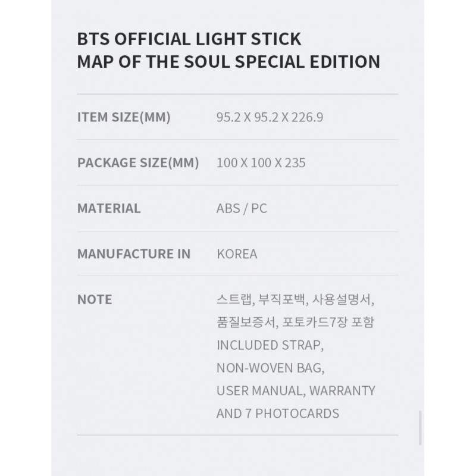
Task: Click the 95.2 X 95.2 X 226.9 value
Action: [x=270, y=117]
